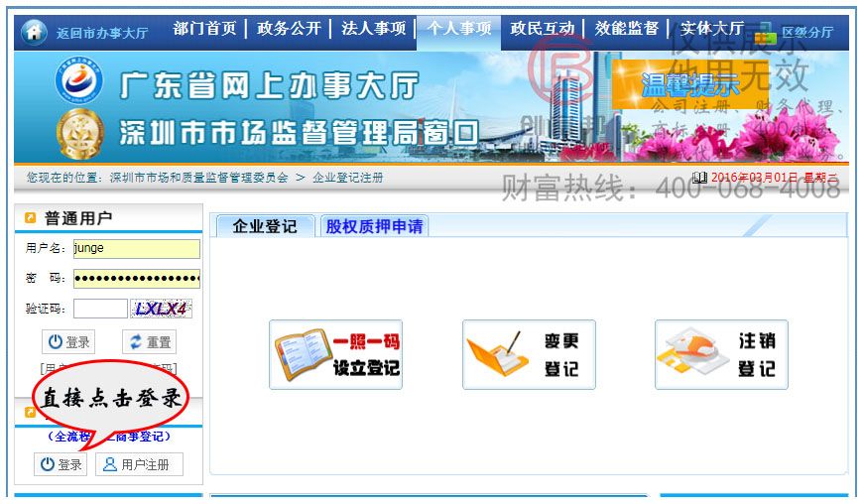Click the 企业登记注册 breadcrumb text
This screenshot has height=504, width=864.
(x=348, y=178)
